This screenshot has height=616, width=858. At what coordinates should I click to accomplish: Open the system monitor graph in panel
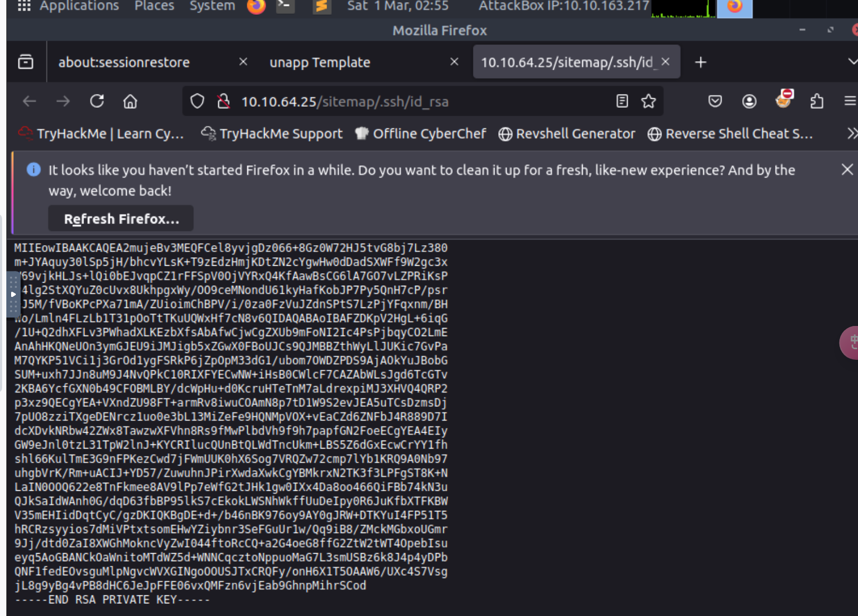[x=684, y=8]
